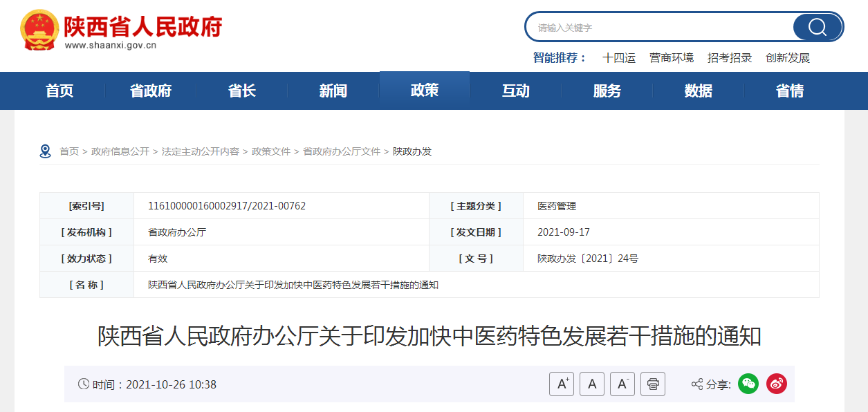Click 陕政办发 breadcrumb item
The height and width of the screenshot is (412, 868).
click(412, 151)
